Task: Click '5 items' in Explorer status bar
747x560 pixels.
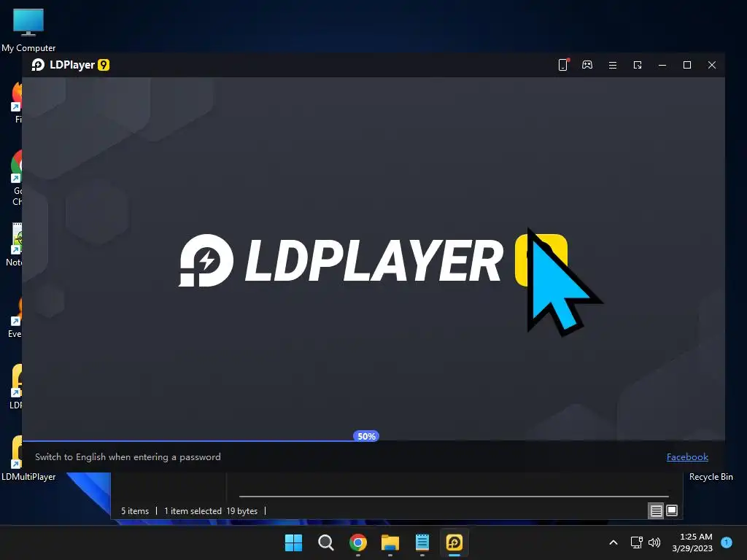Action: tap(135, 511)
